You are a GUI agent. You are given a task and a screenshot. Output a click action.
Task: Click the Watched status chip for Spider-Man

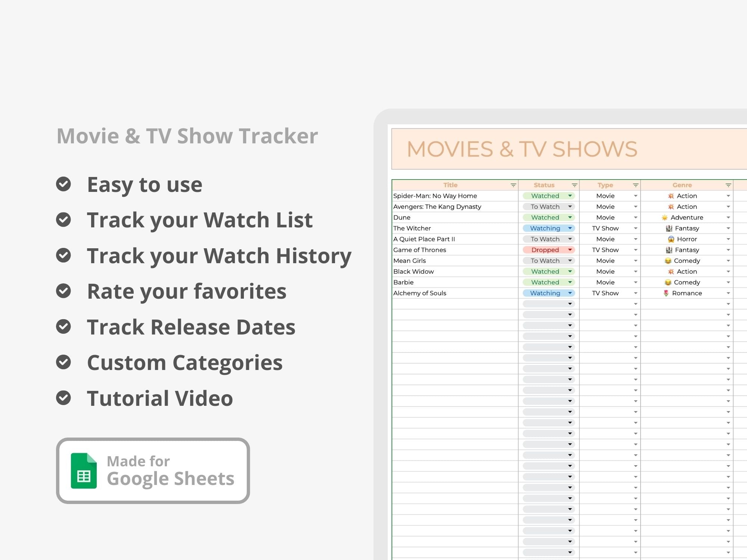click(x=545, y=196)
